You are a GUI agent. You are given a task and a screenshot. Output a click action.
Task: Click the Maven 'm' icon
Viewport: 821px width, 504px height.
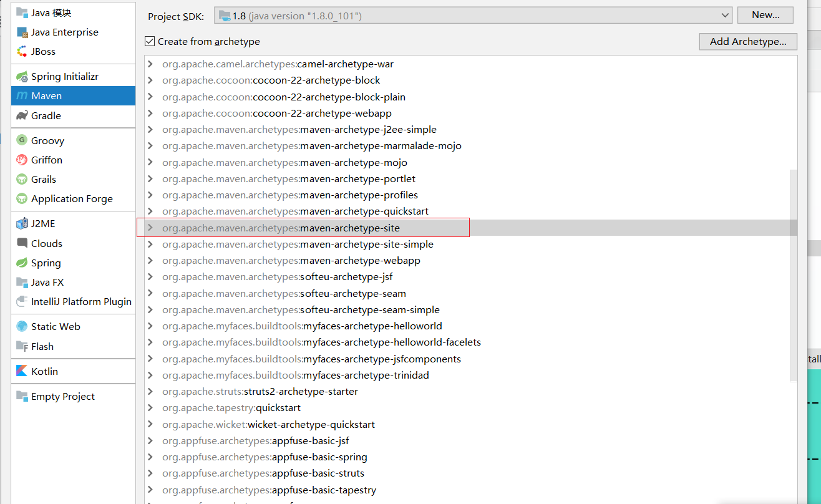[22, 95]
